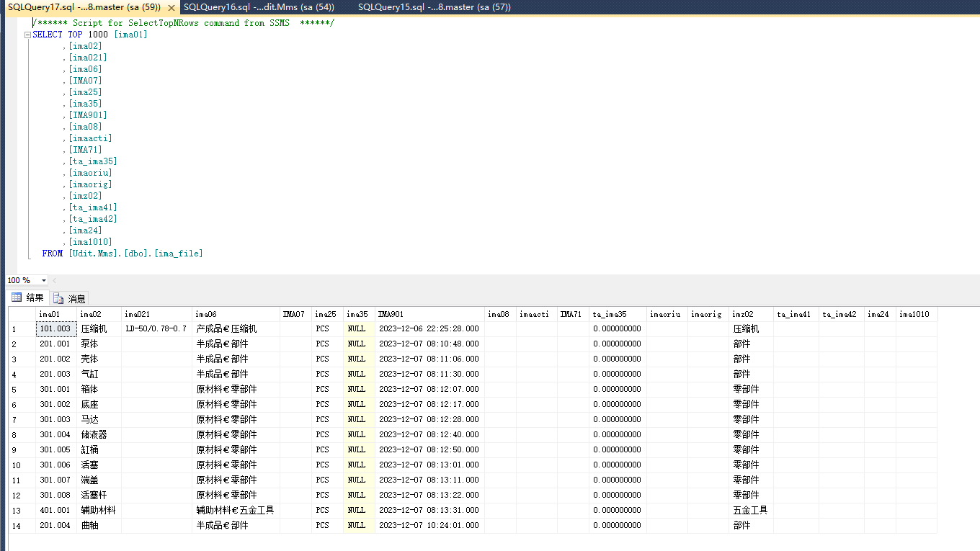Click the left scroll arrow beside zoom box
980x551 pixels.
pyautogui.click(x=55, y=280)
